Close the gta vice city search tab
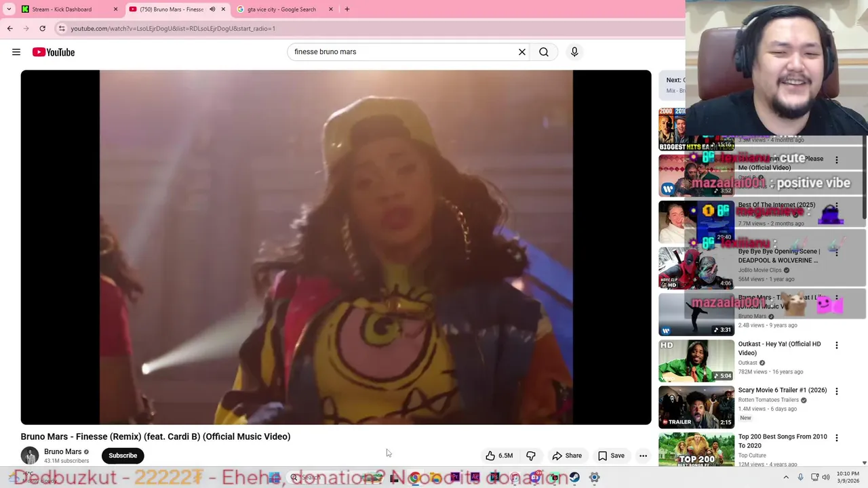Viewport: 868px width, 488px height. [331, 9]
